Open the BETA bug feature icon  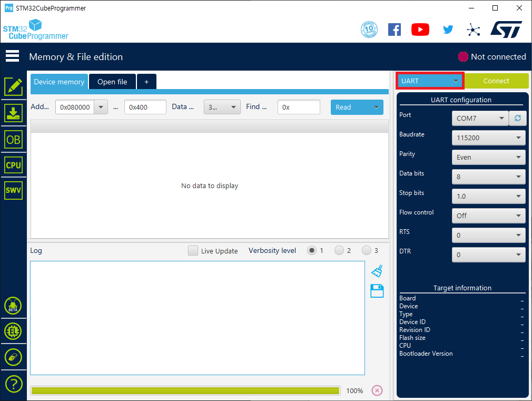pyautogui.click(x=13, y=306)
